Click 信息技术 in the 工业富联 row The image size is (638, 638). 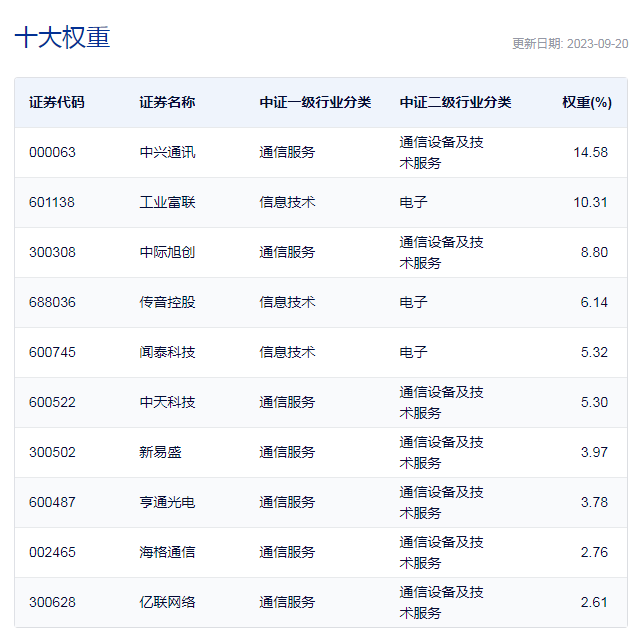(x=287, y=202)
